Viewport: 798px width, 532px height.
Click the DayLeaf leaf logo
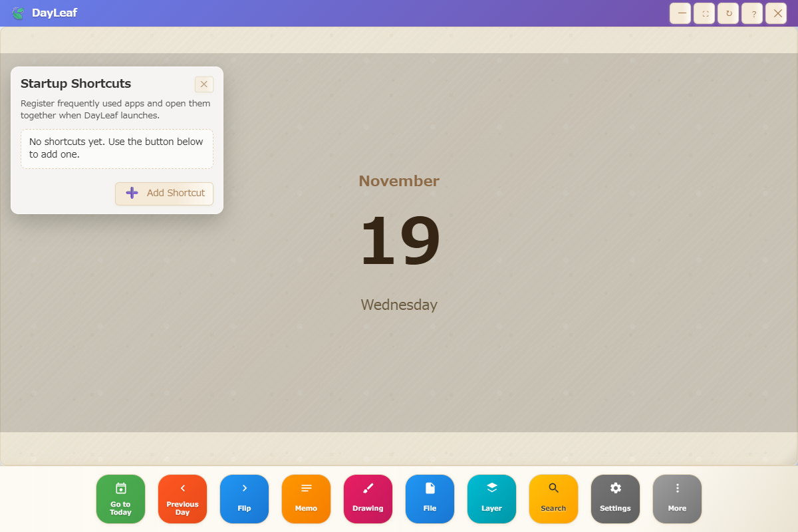18,13
